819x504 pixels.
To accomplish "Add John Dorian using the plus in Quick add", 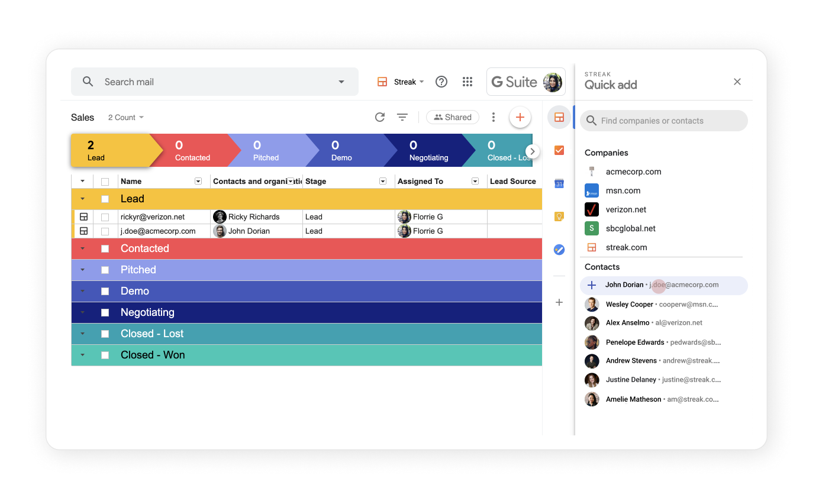I will tap(591, 285).
